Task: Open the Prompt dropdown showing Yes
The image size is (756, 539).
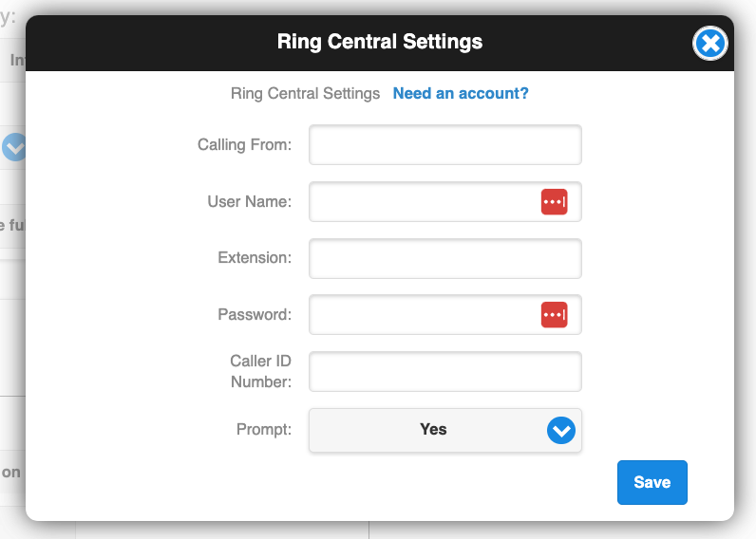Action: coord(445,430)
